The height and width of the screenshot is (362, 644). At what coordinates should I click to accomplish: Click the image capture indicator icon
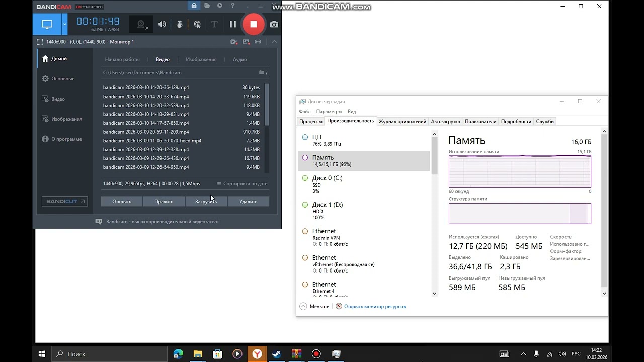[246, 42]
